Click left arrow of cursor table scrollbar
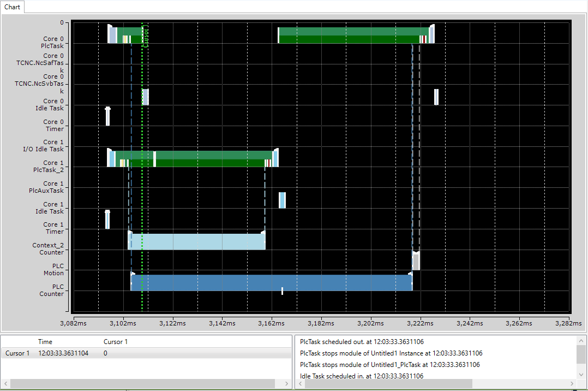Viewport: 588px width, 391px height. click(5, 383)
